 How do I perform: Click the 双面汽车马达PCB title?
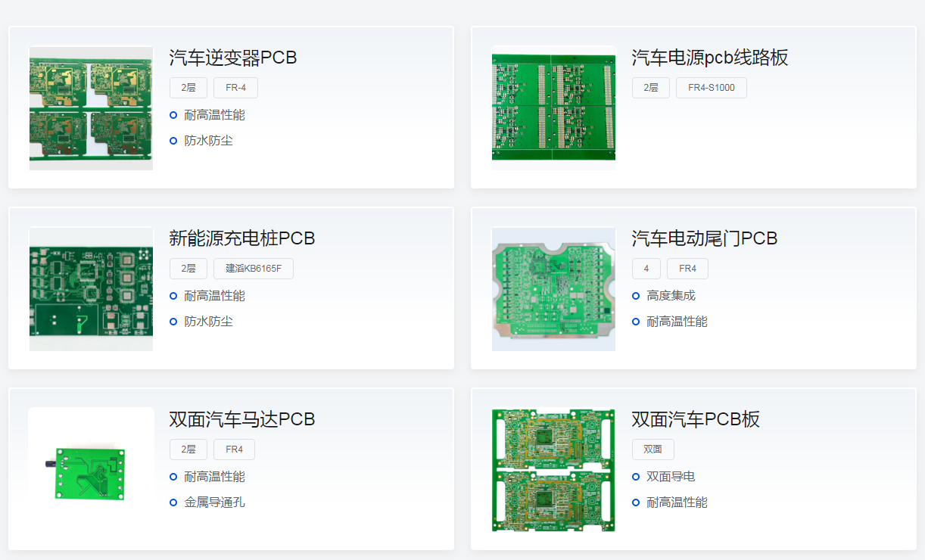[x=242, y=419]
